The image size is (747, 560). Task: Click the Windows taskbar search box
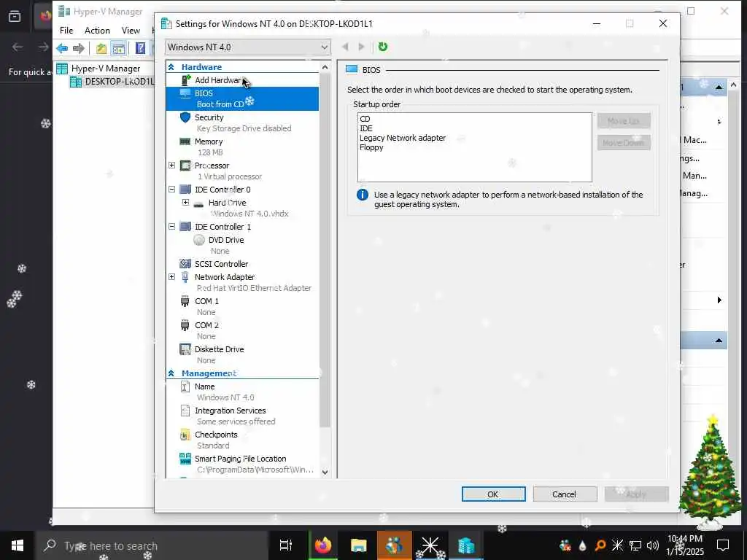152,545
